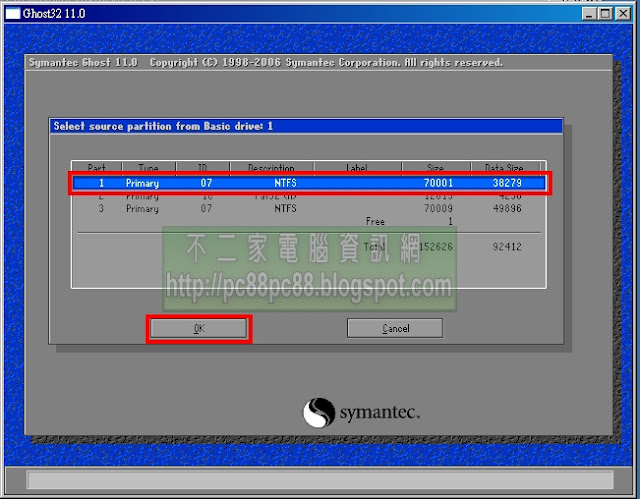Click the Symantec logo
The image size is (640, 499).
(x=361, y=413)
